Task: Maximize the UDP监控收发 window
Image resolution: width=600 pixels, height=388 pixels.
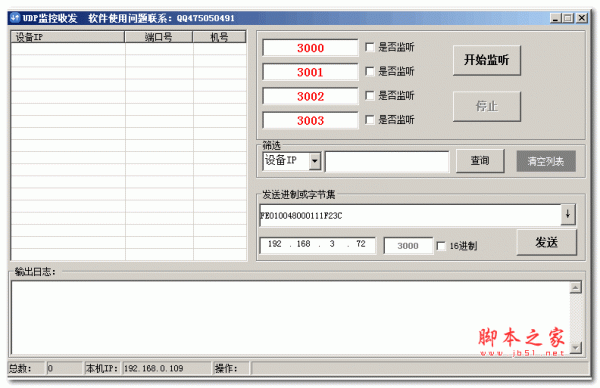Action: click(568, 18)
